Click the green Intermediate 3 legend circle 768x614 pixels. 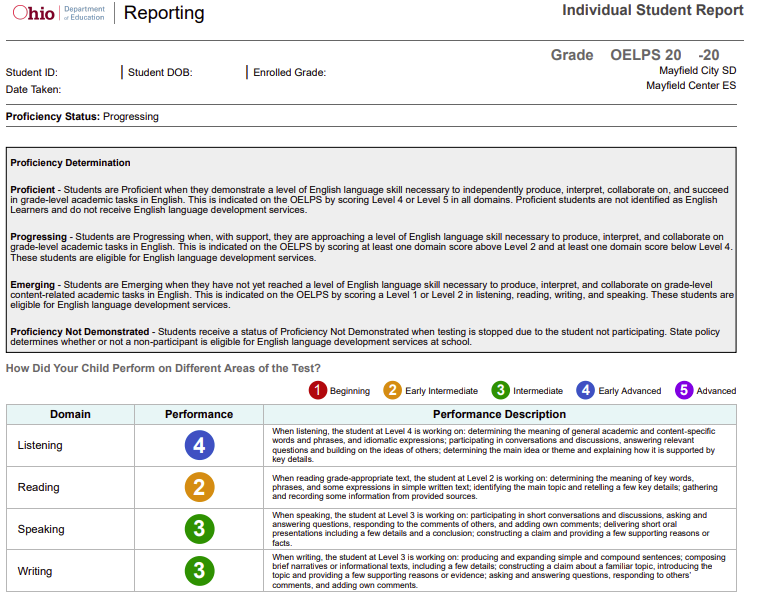(500, 390)
